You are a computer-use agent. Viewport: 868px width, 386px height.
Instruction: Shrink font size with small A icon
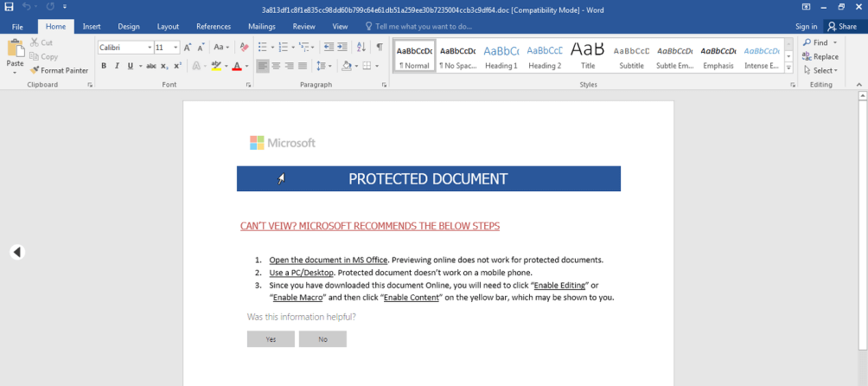pyautogui.click(x=201, y=48)
